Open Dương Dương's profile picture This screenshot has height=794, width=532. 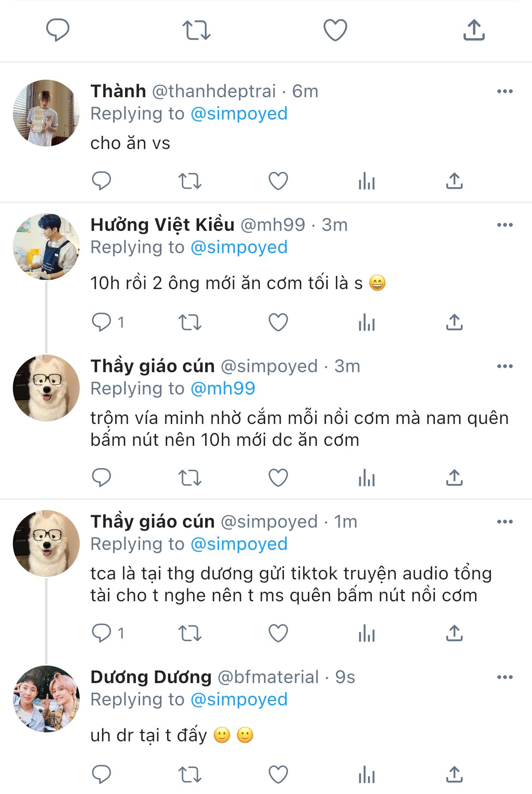click(46, 698)
